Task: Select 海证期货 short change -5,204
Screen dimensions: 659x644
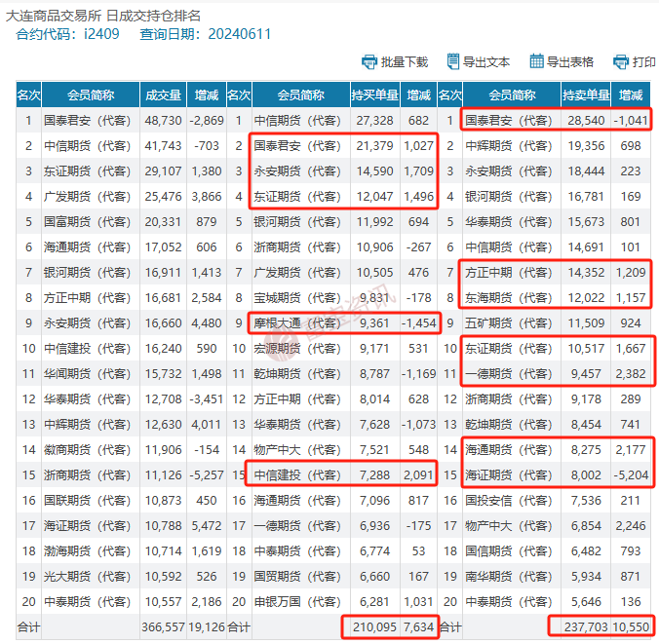Action: [631, 474]
